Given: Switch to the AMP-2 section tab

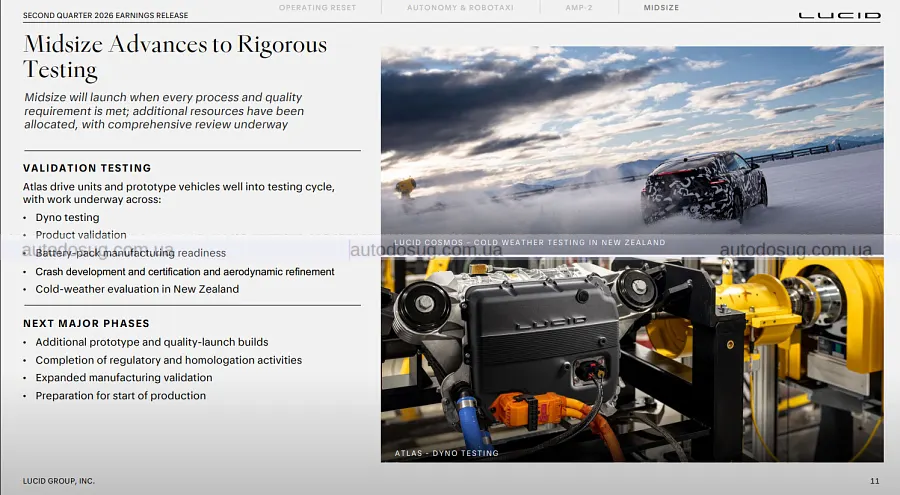Looking at the screenshot, I should coord(579,7).
